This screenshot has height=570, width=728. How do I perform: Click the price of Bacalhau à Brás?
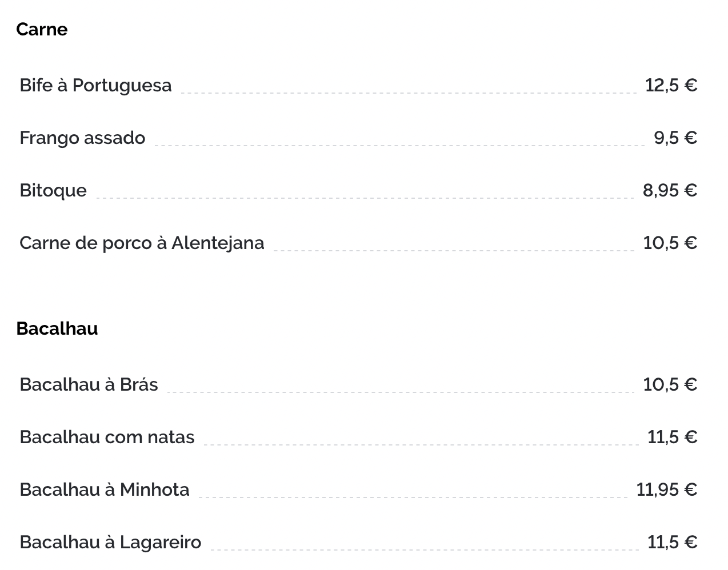pos(670,384)
